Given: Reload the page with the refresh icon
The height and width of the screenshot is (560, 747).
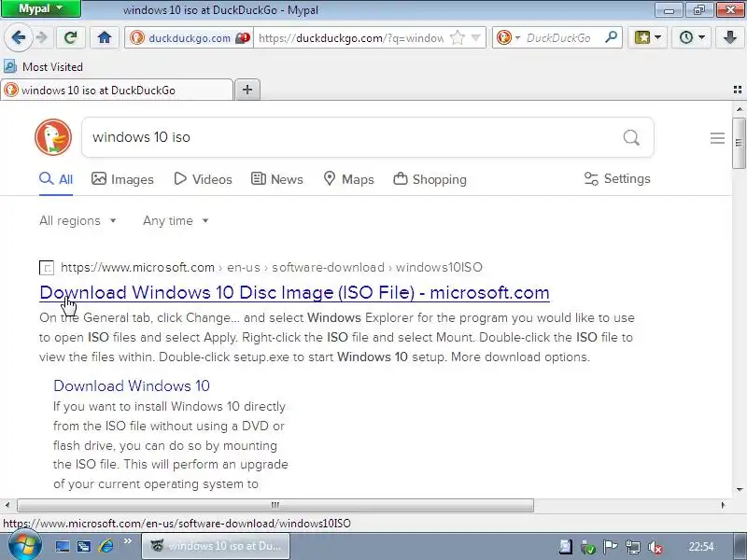Looking at the screenshot, I should click(x=71, y=37).
